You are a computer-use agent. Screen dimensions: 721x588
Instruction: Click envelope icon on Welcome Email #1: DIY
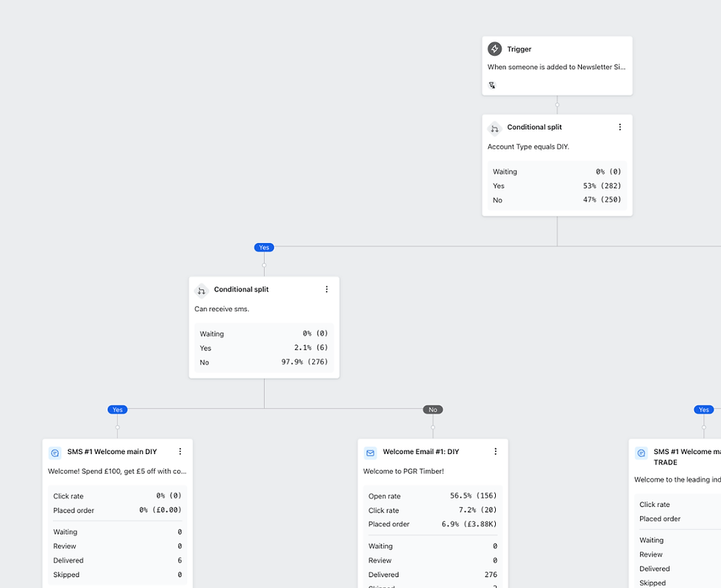tap(371, 453)
